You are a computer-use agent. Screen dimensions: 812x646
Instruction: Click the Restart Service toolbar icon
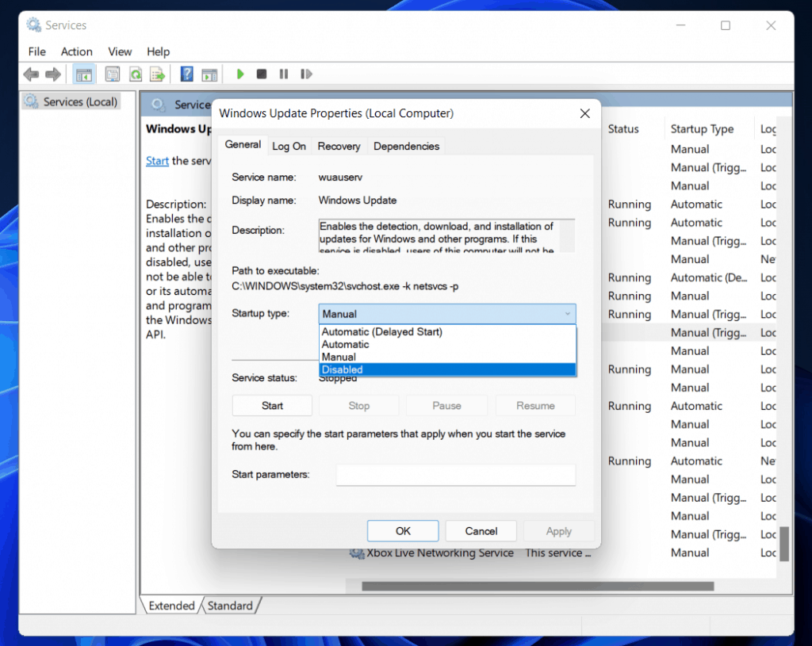tap(306, 74)
